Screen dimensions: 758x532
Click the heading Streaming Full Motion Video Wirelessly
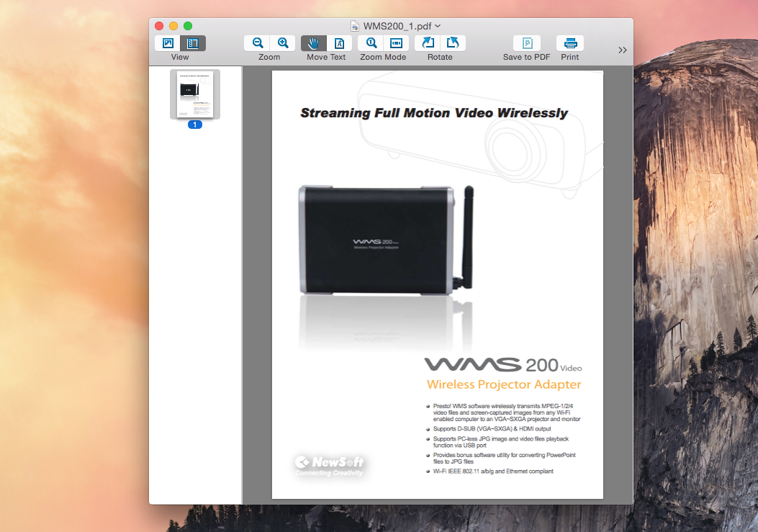[x=434, y=113]
